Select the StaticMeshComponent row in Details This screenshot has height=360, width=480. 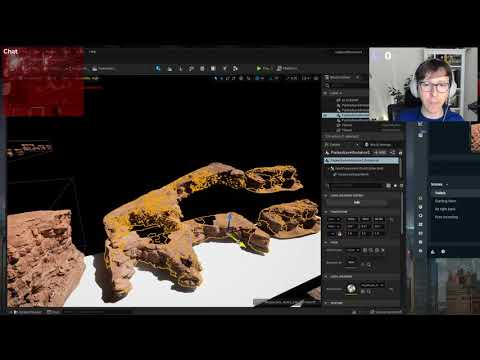point(352,174)
